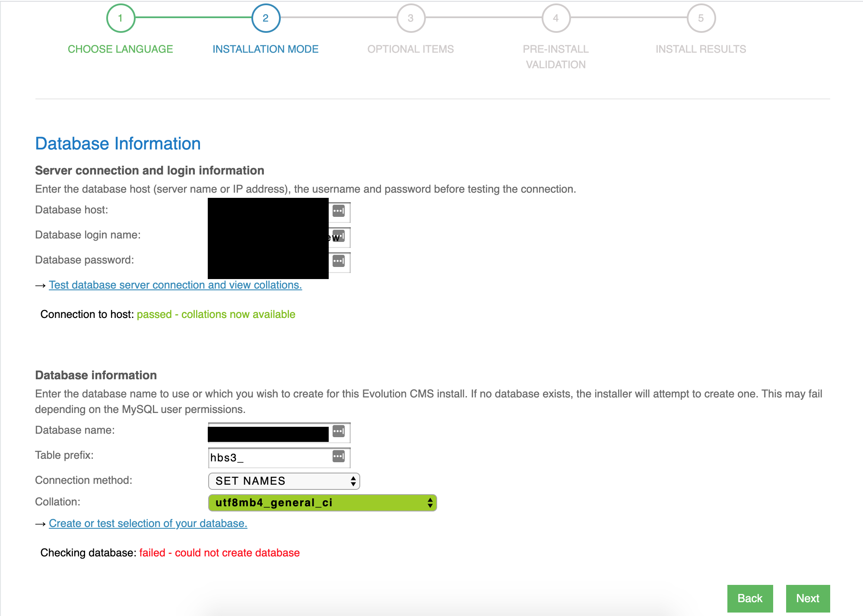Click the 'Database login name:' label
Image resolution: width=863 pixels, height=616 pixels.
click(x=88, y=235)
